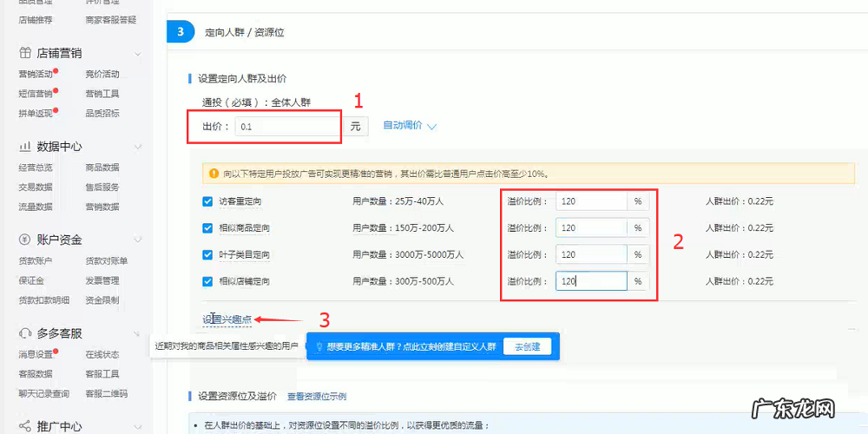The width and height of the screenshot is (868, 434).
Task: Click the 多多客服 headset icon
Action: pyautogui.click(x=25, y=333)
